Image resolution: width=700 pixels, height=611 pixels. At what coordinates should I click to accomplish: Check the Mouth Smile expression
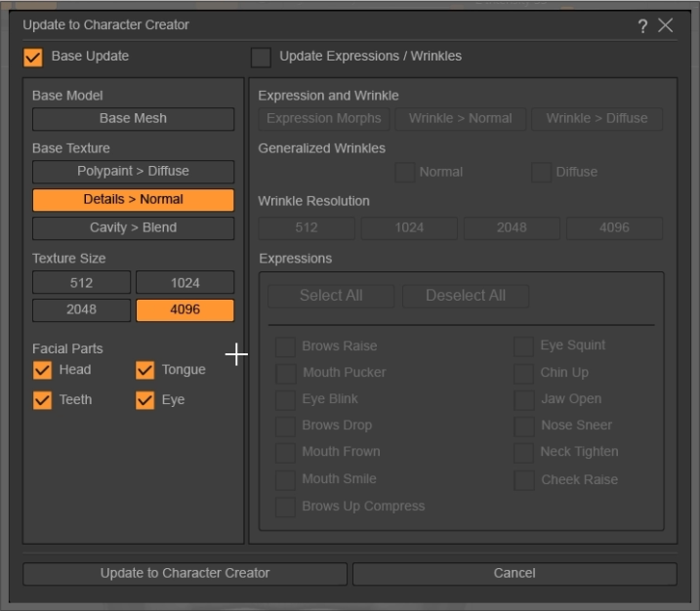pos(285,480)
